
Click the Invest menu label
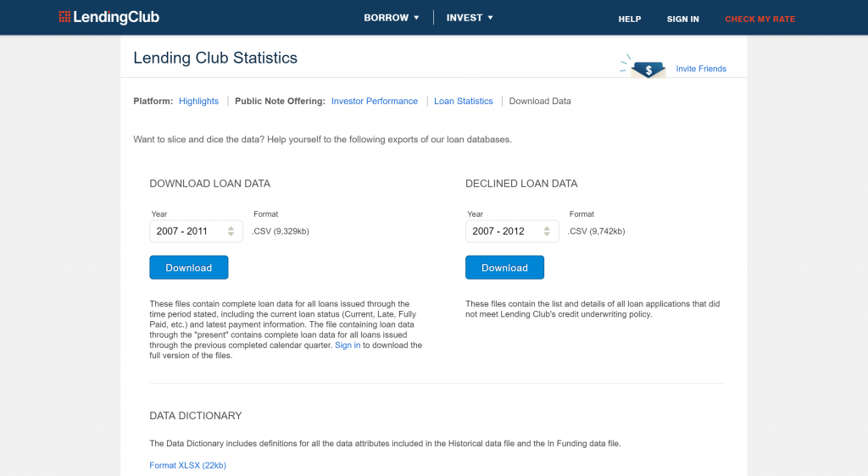(464, 18)
